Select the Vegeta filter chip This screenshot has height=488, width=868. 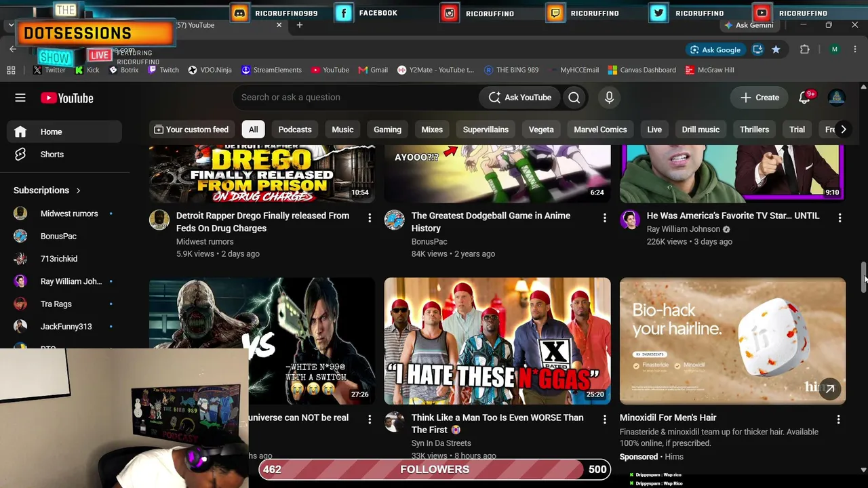[541, 129]
